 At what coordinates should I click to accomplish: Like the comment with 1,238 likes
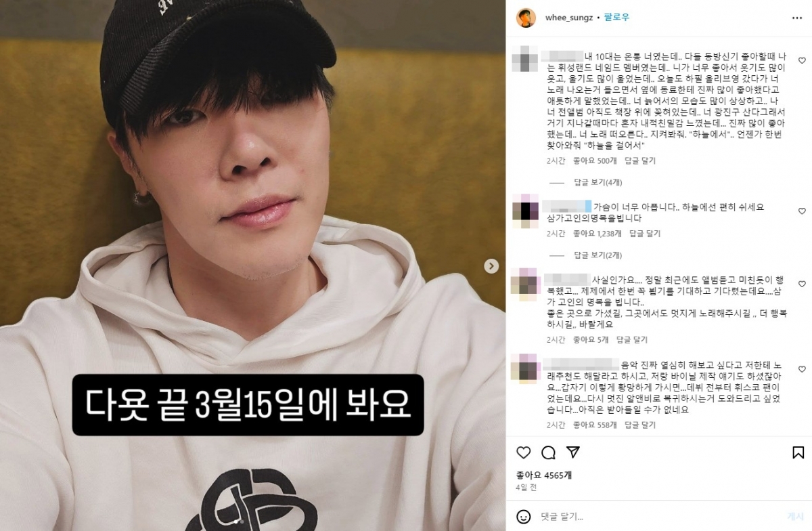point(802,211)
